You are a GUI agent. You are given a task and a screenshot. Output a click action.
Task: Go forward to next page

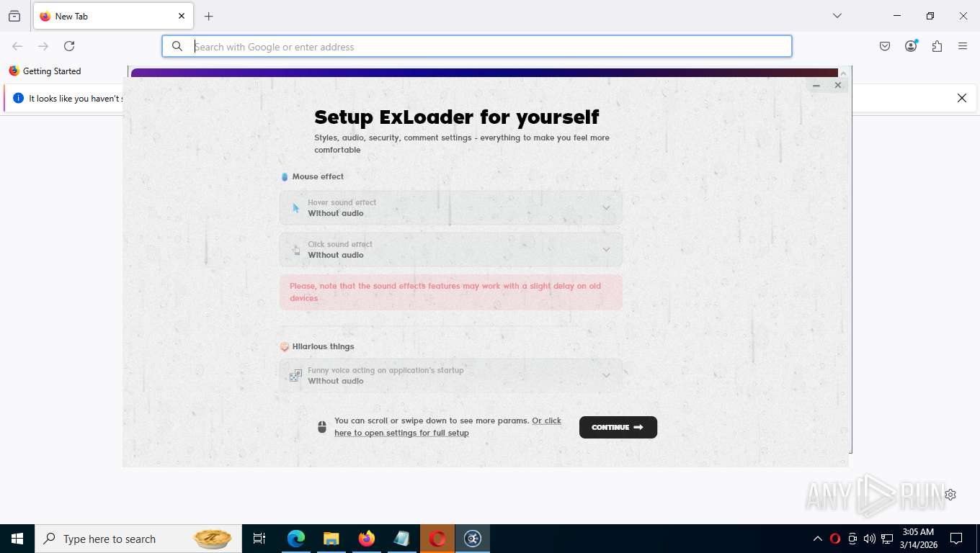point(43,46)
